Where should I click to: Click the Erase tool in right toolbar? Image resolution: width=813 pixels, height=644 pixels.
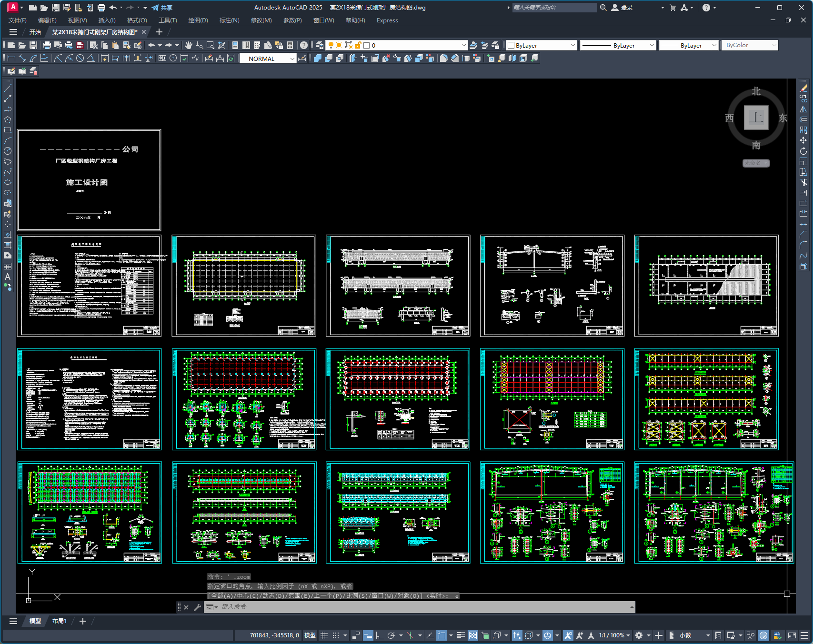[803, 88]
